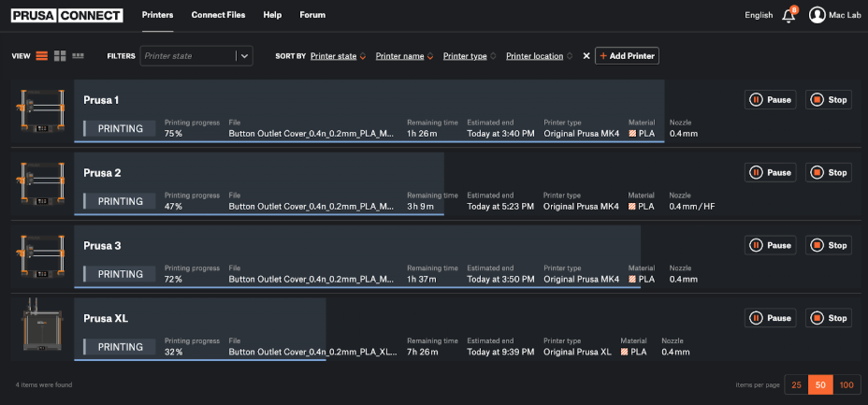Open the Connect Files tab
The height and width of the screenshot is (405, 868).
(218, 15)
